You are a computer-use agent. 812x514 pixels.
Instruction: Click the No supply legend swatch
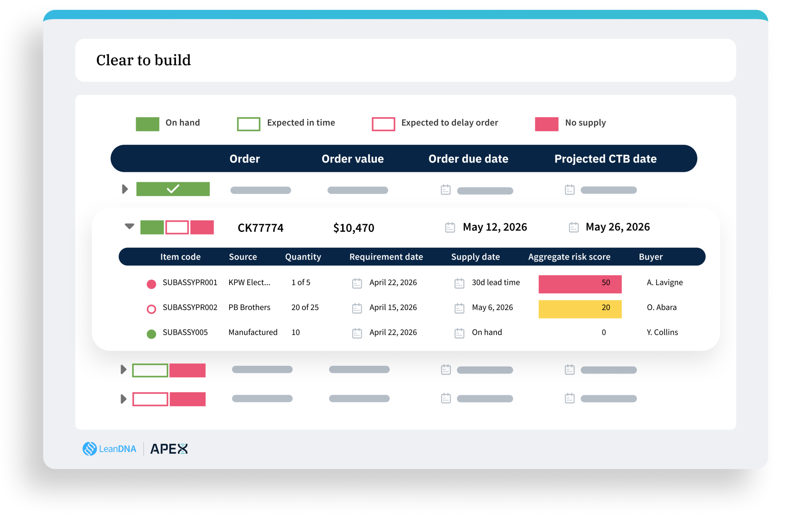point(547,124)
